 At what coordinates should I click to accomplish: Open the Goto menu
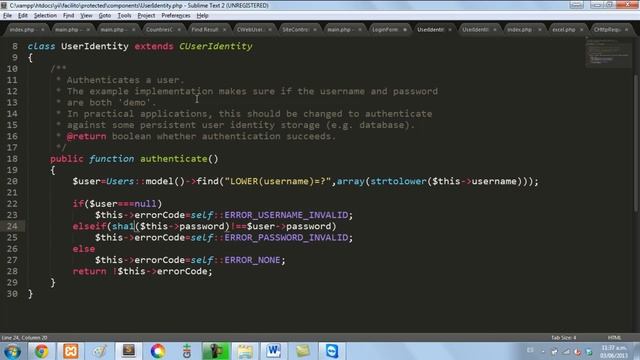coord(104,16)
